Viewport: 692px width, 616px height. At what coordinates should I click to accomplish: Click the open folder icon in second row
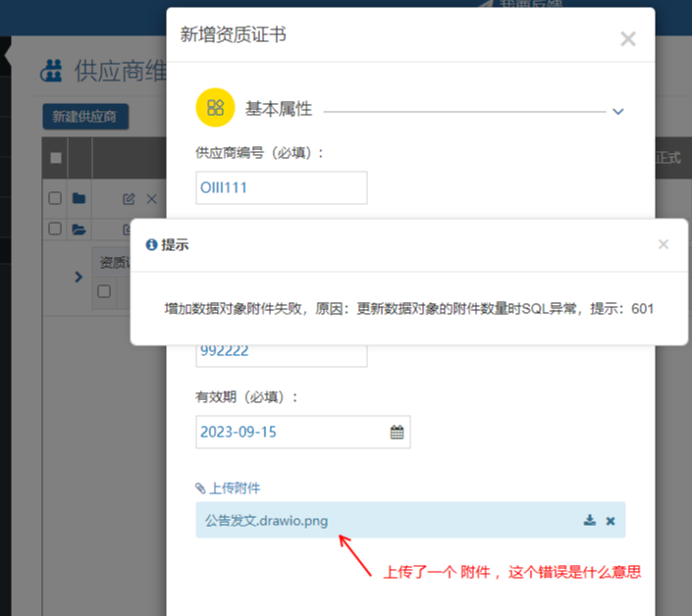click(79, 230)
